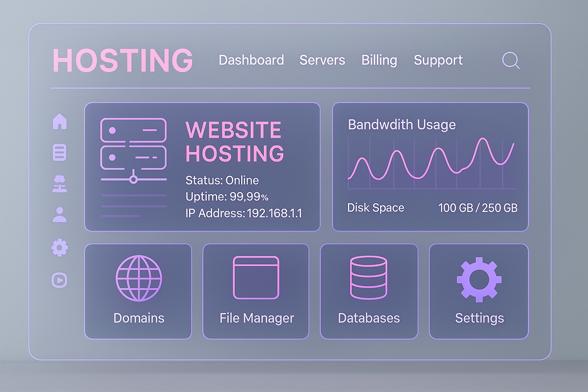Click the 'Disk Space' label
This screenshot has height=392, width=588.
(376, 208)
